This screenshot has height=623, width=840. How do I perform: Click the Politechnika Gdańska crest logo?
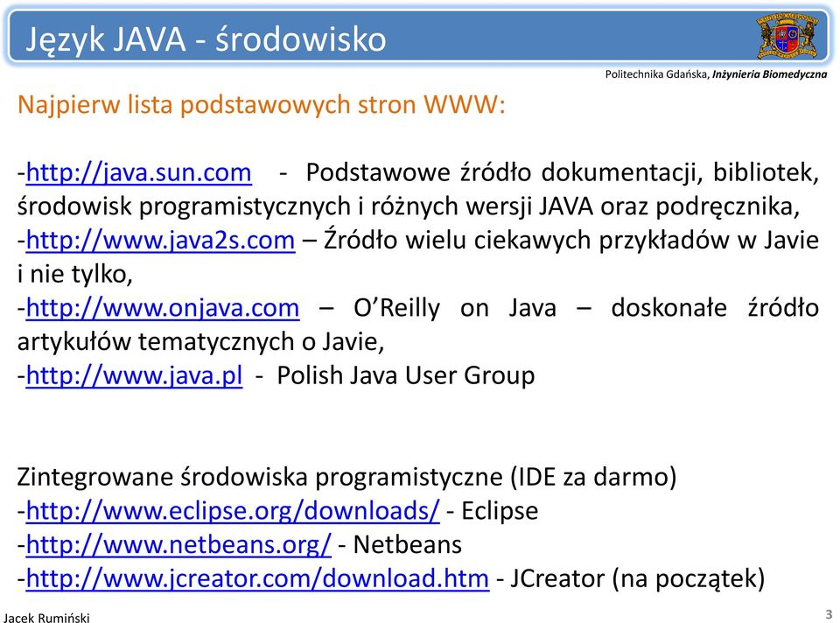coord(787,35)
